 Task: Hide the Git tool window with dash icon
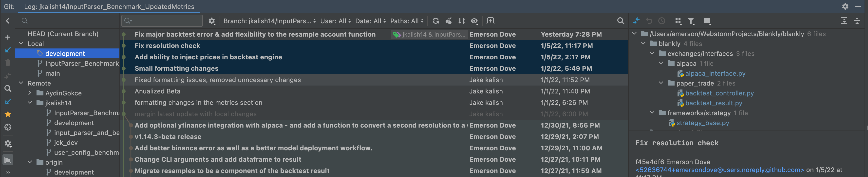[858, 6]
